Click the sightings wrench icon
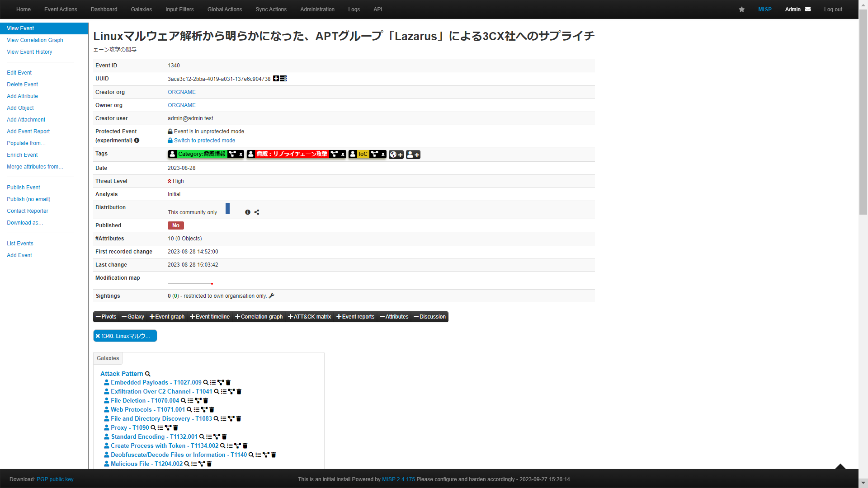This screenshot has width=868, height=488. tap(271, 296)
